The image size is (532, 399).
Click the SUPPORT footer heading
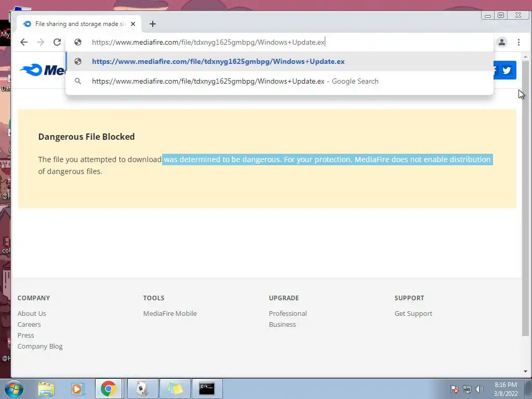(x=409, y=298)
